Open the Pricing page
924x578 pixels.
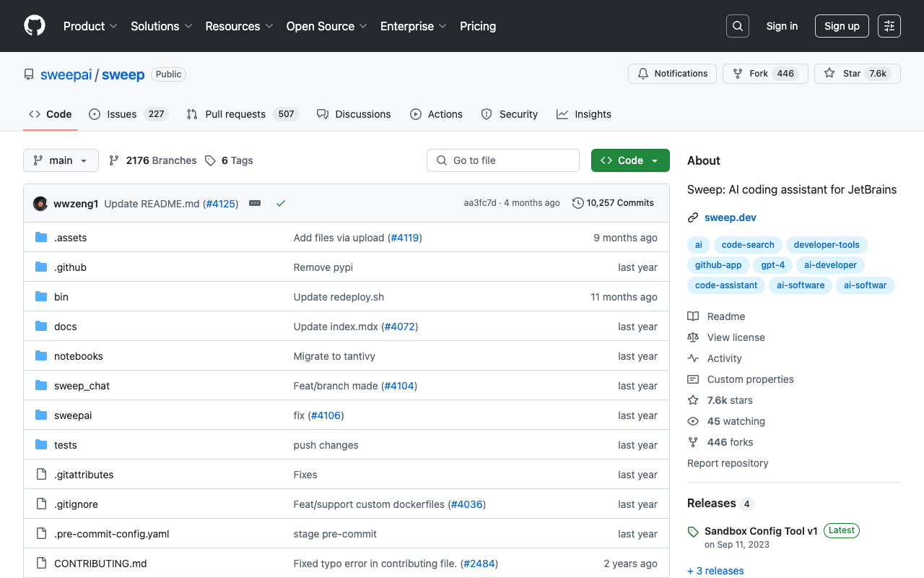coord(478,26)
